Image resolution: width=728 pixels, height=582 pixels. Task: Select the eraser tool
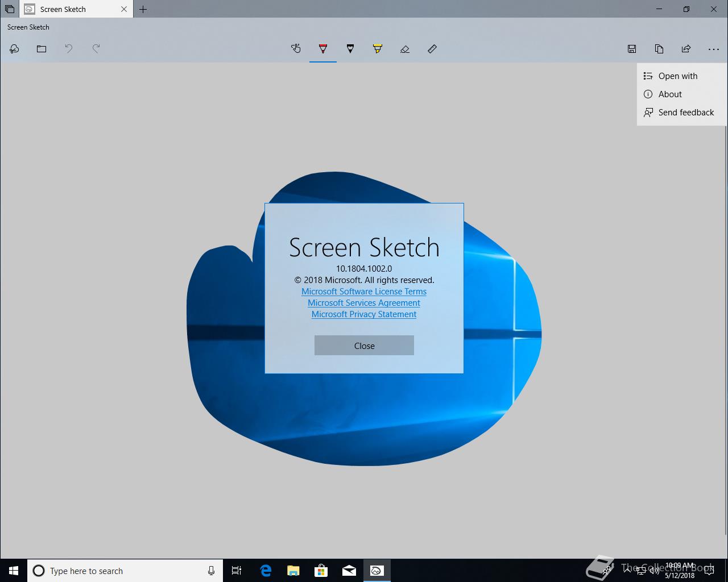click(x=405, y=49)
